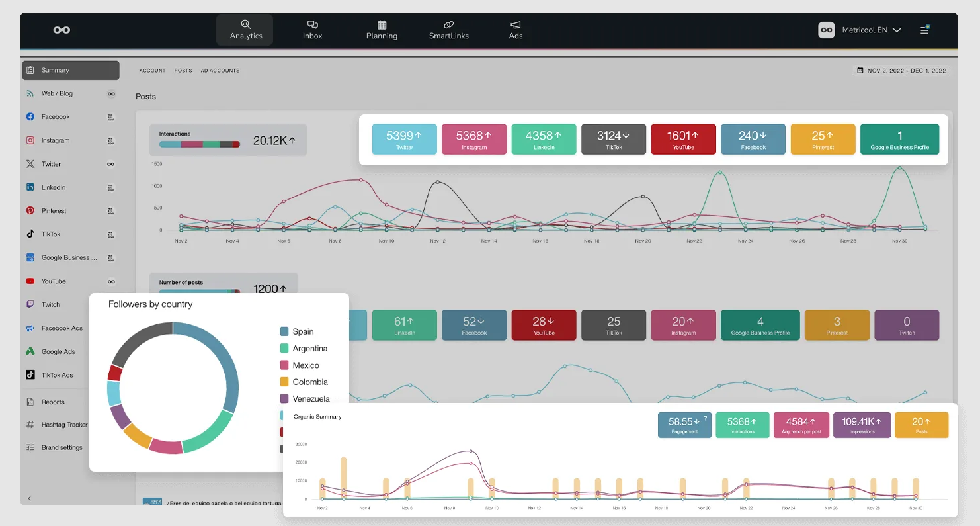Screen dimensions: 980x526
Task: Open the Inbox tab
Action: tap(313, 30)
